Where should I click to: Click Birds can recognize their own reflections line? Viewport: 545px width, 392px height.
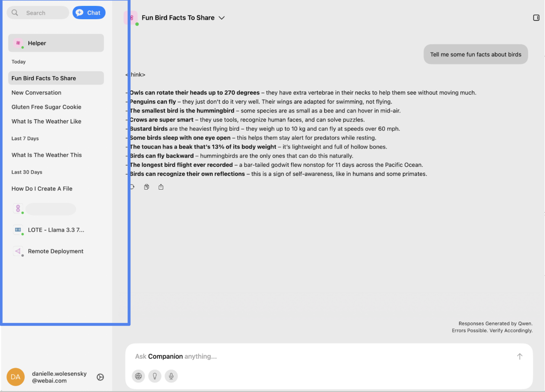276,174
